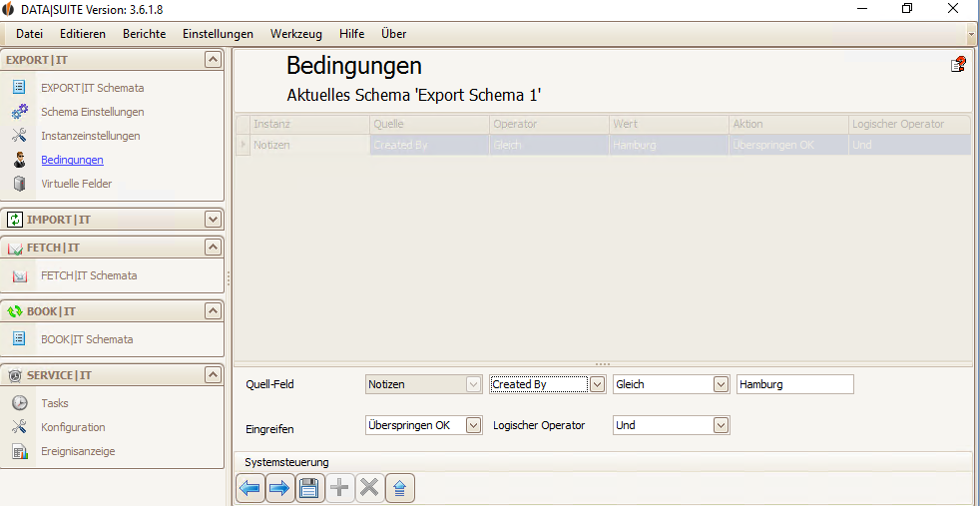980x506 pixels.
Task: Click the Bedingungen agent icon
Action: (19, 160)
